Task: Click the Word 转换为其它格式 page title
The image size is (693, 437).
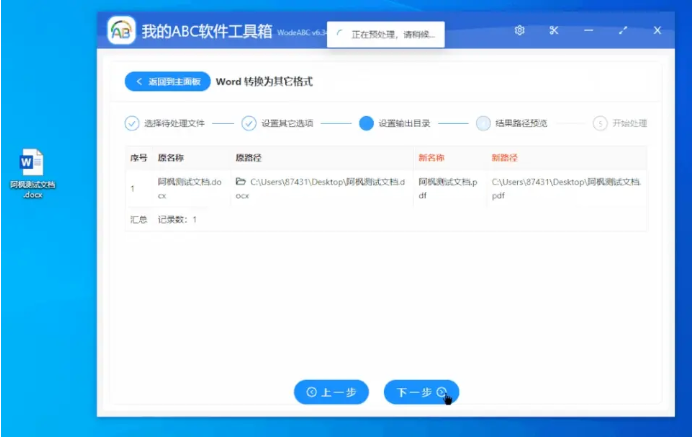Action: 264,82
